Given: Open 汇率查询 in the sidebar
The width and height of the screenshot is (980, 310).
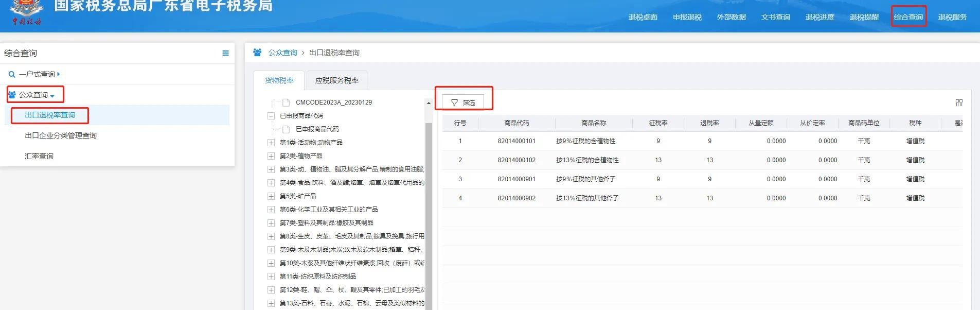Looking at the screenshot, I should coord(39,156).
